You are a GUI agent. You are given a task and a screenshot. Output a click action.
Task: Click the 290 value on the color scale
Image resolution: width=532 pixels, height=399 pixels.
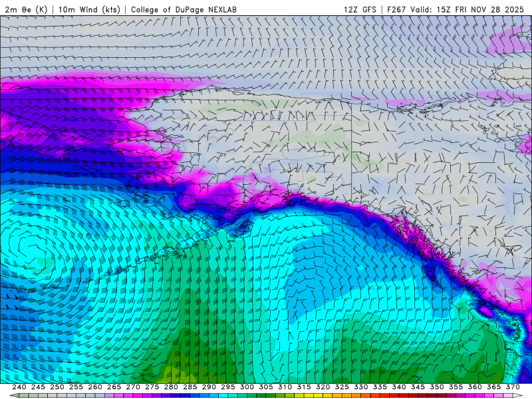coord(209,387)
